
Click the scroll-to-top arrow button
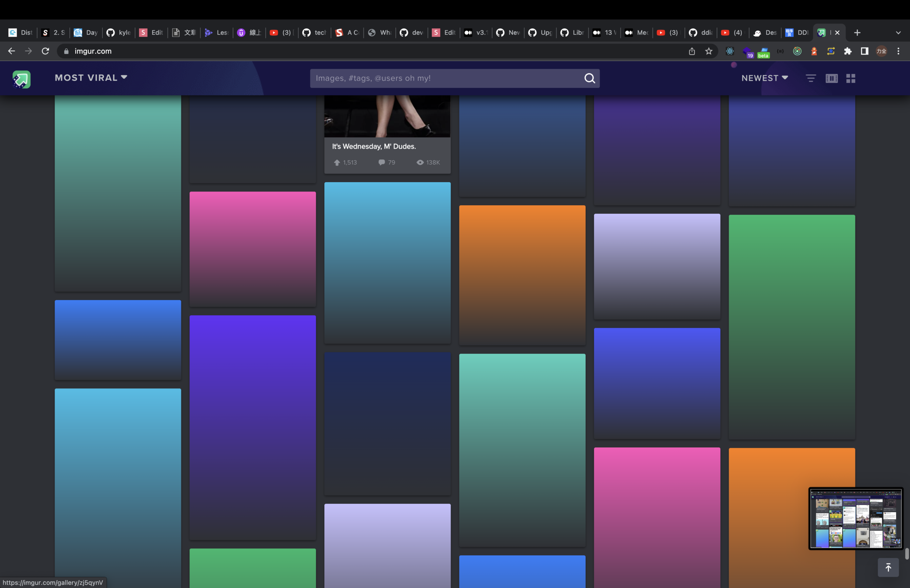[x=888, y=568]
